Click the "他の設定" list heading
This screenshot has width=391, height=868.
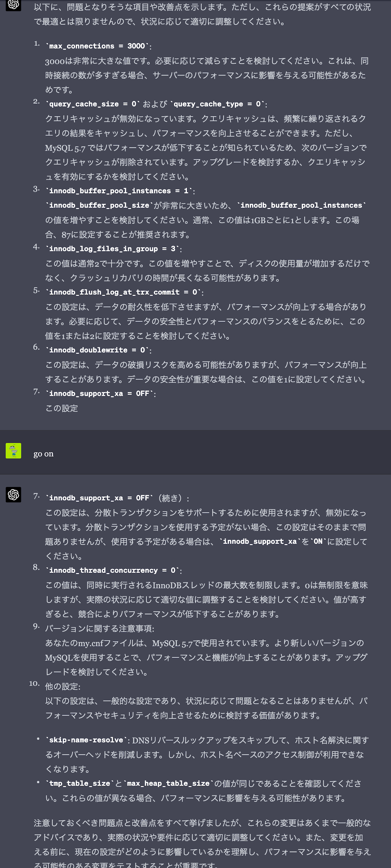pyautogui.click(x=63, y=686)
